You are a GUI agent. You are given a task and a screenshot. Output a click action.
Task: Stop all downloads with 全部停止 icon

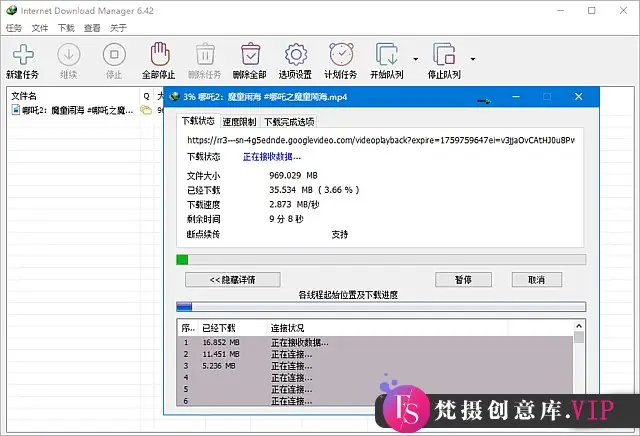click(160, 53)
